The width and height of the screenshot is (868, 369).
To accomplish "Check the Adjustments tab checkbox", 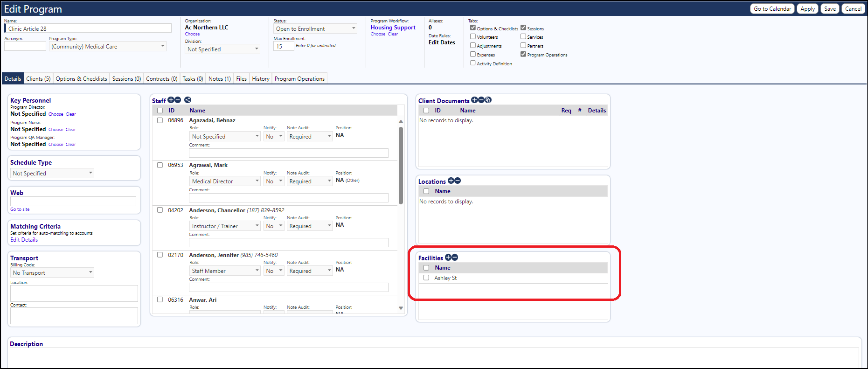I will [x=473, y=45].
